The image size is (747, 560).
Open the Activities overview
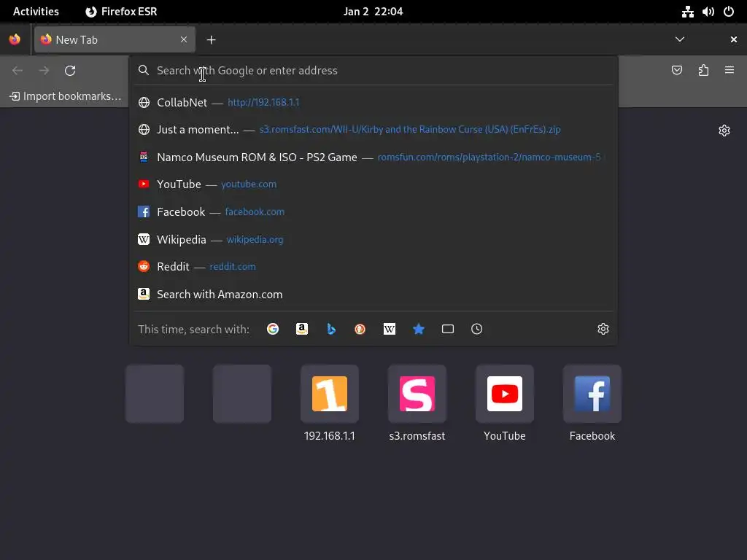pos(36,12)
